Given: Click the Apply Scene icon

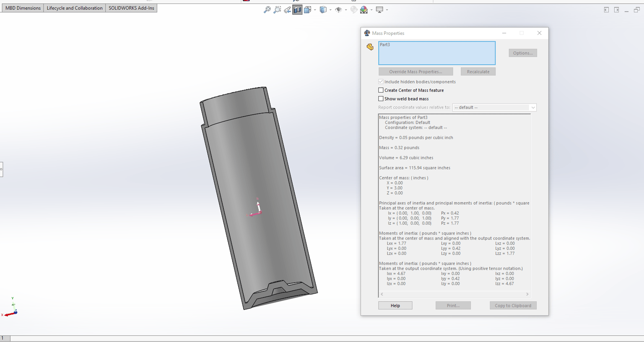Looking at the screenshot, I should coord(364,10).
